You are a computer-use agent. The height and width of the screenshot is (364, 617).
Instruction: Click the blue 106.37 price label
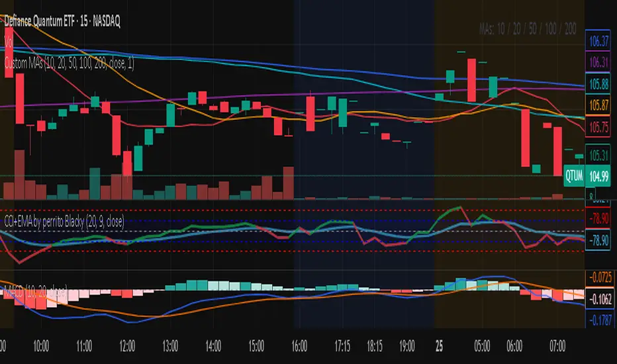[x=598, y=40]
